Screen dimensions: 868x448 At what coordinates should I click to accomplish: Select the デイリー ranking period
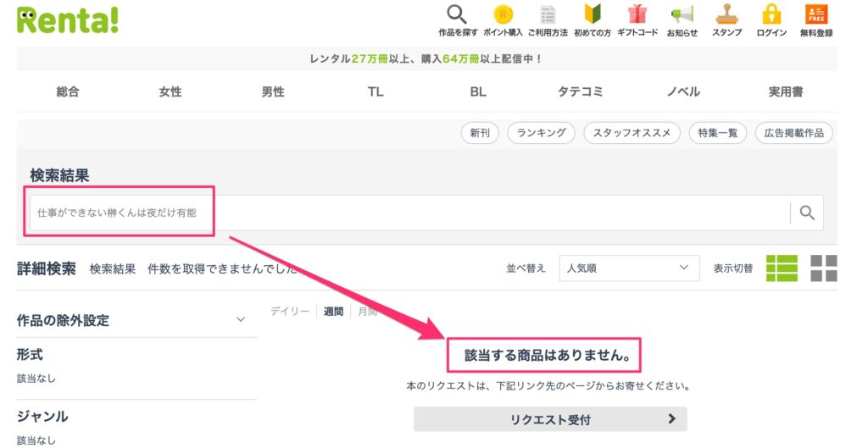[289, 312]
